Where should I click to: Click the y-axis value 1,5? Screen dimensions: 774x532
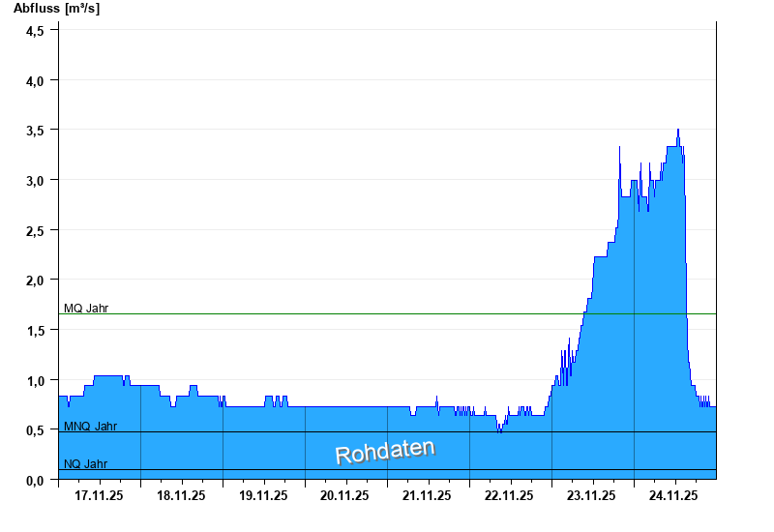pos(35,331)
